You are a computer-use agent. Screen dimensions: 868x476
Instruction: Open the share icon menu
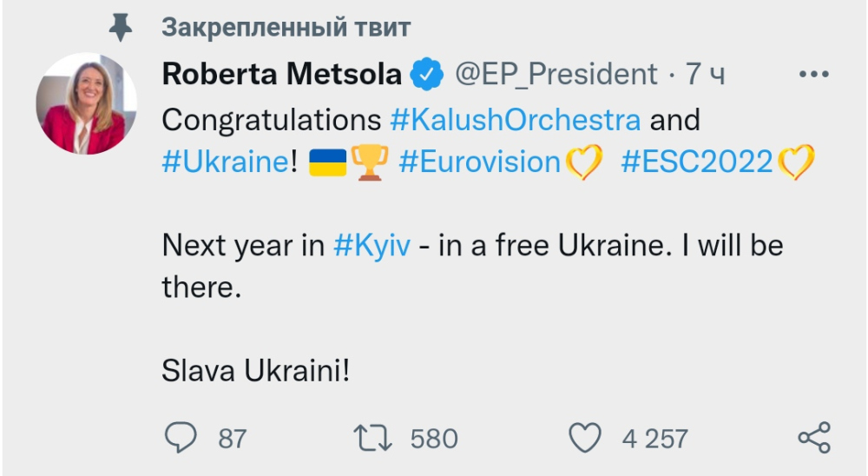click(813, 438)
